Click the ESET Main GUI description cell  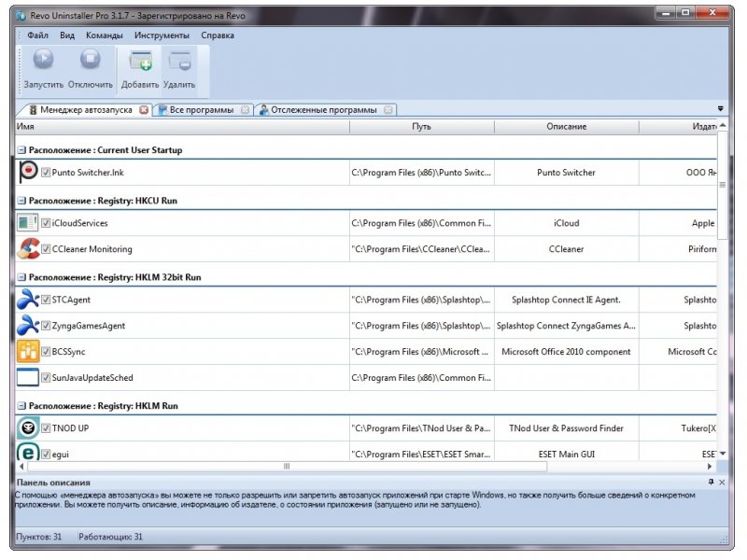pyautogui.click(x=567, y=454)
